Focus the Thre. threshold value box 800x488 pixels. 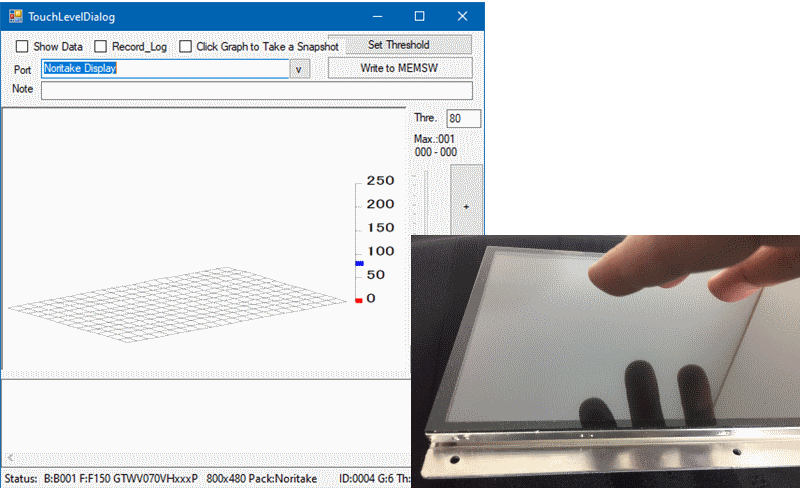click(464, 119)
